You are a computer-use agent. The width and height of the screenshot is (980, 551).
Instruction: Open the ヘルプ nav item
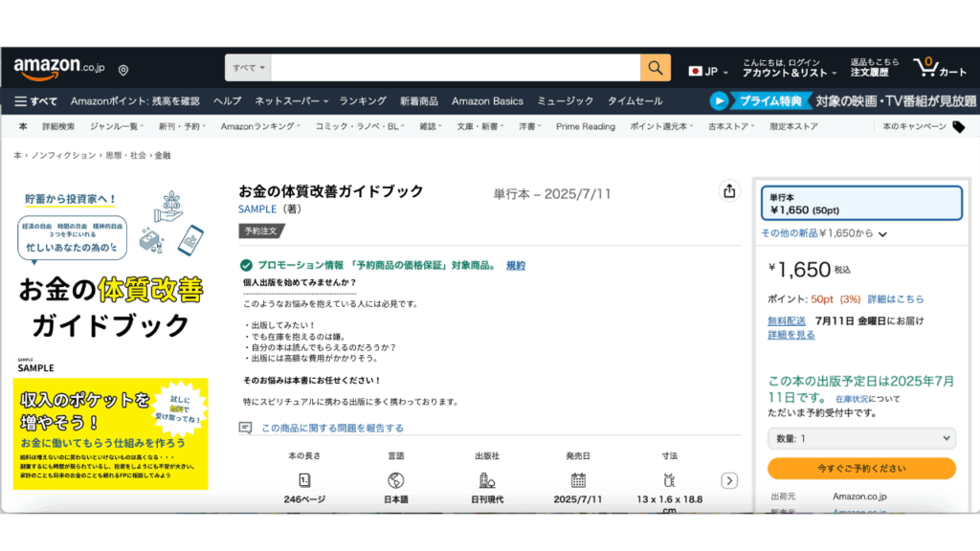tap(227, 101)
